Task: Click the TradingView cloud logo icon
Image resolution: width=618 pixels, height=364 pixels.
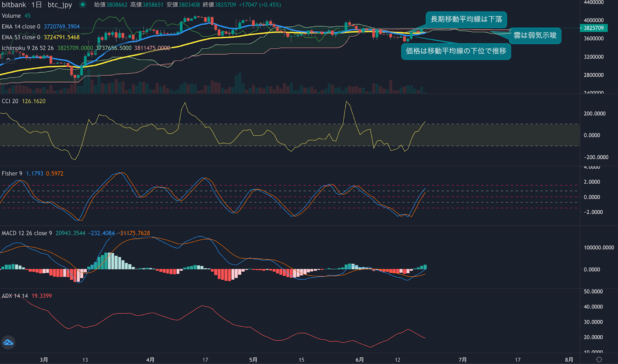Action: [8, 342]
